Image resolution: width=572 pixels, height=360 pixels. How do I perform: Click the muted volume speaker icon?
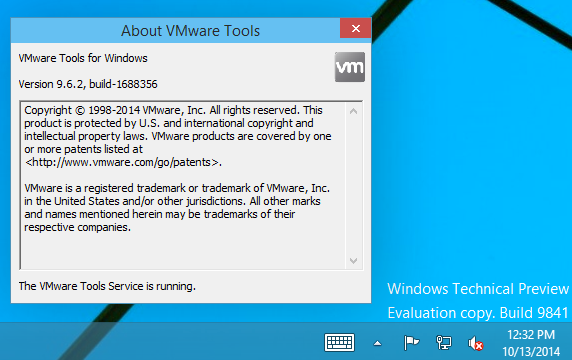[476, 343]
